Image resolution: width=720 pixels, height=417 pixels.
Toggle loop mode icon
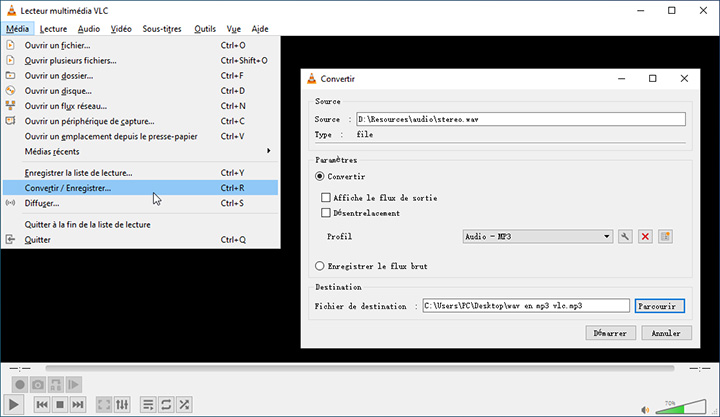[x=166, y=405]
